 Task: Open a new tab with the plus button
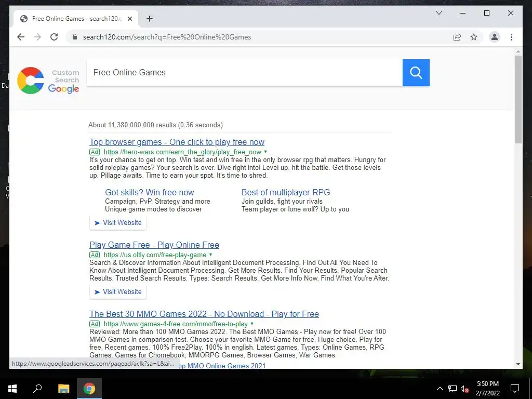(x=149, y=19)
